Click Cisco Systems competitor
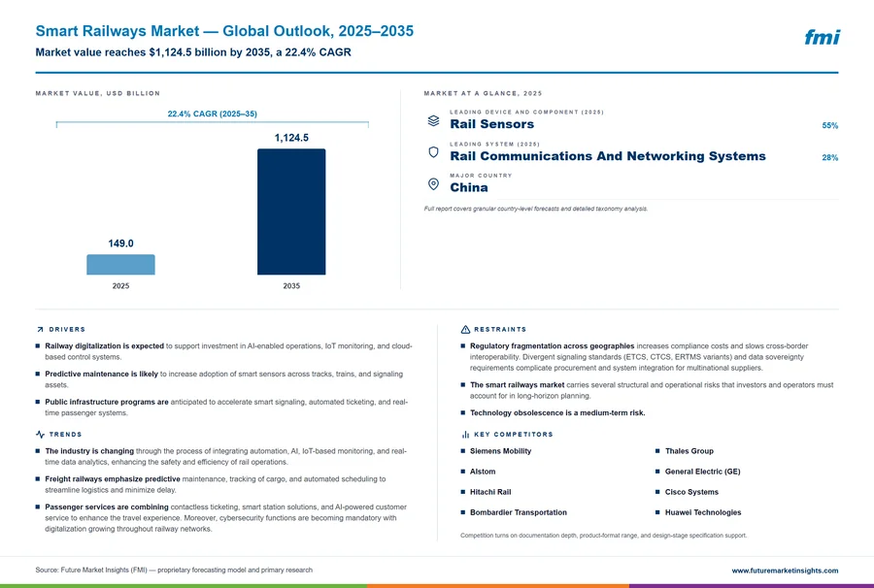The height and width of the screenshot is (588, 874). coord(691,492)
